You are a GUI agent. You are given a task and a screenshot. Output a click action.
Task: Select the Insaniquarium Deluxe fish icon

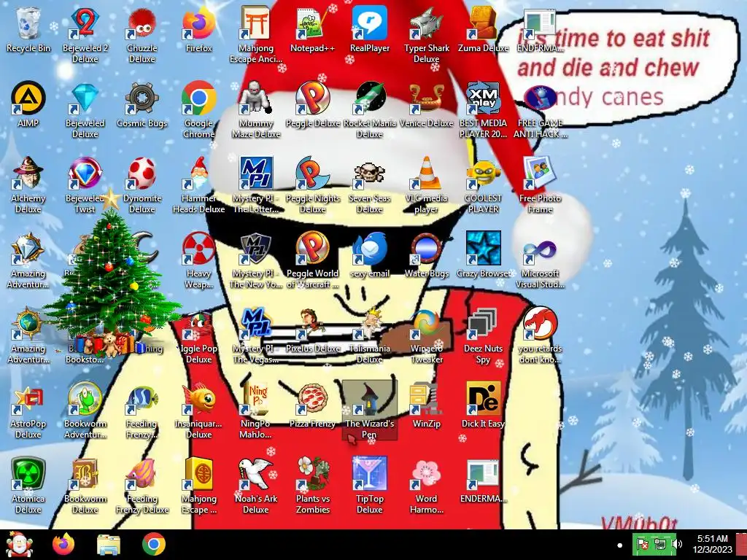[198, 411]
